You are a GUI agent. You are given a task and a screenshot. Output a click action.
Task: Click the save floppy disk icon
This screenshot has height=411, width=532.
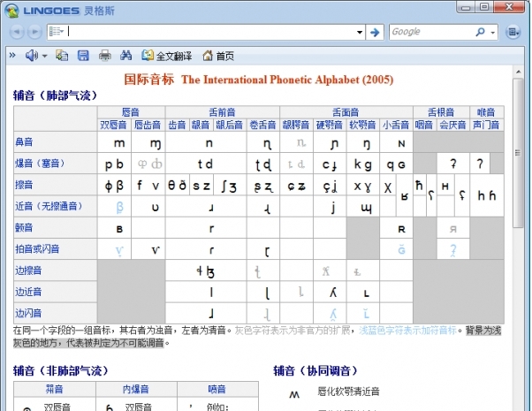[83, 56]
